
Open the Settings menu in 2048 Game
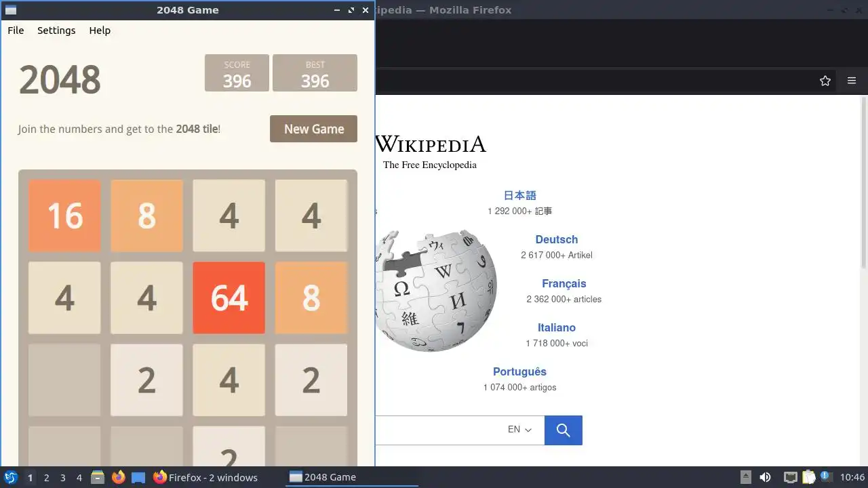[x=56, y=30]
